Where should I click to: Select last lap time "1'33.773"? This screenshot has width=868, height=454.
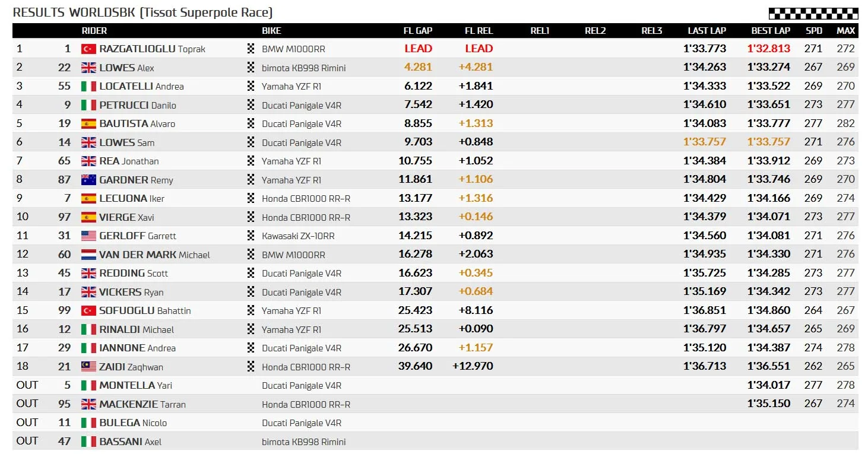[x=705, y=49]
